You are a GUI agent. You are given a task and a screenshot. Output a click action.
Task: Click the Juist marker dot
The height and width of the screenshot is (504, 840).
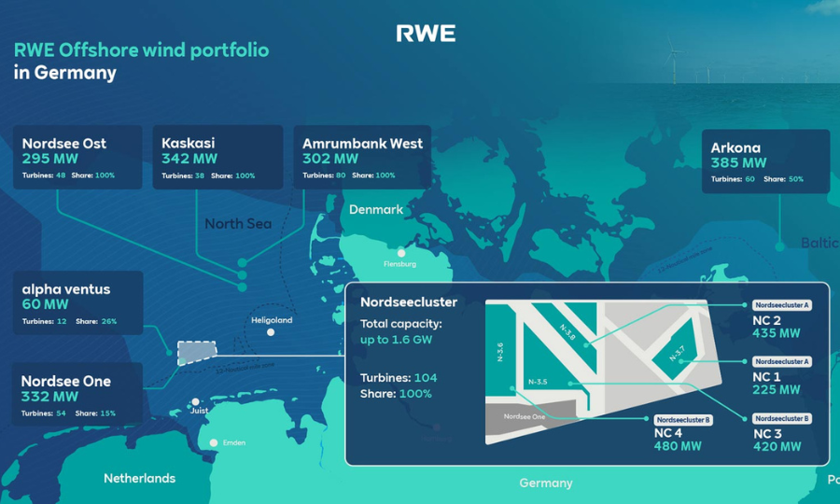click(x=196, y=401)
